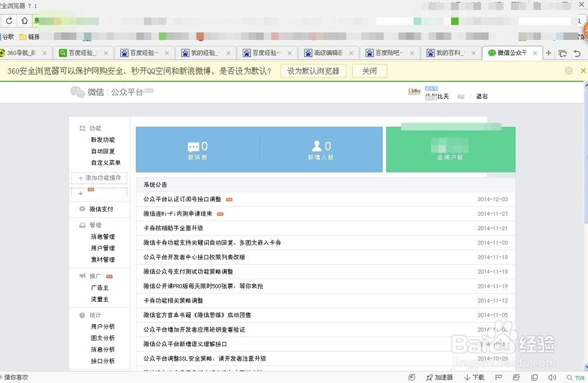This screenshot has height=383, width=588.
Task: Click the plus box below 添加功能插件
Action: tap(99, 193)
